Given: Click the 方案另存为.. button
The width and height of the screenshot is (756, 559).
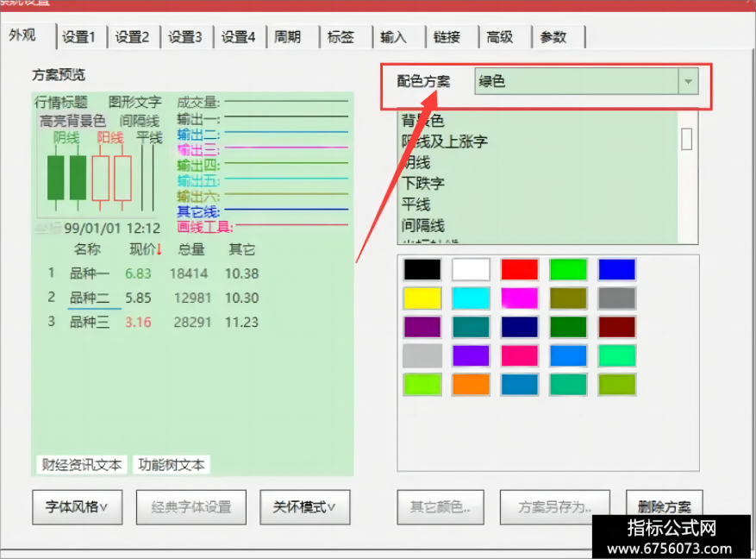Looking at the screenshot, I should pyautogui.click(x=555, y=507).
